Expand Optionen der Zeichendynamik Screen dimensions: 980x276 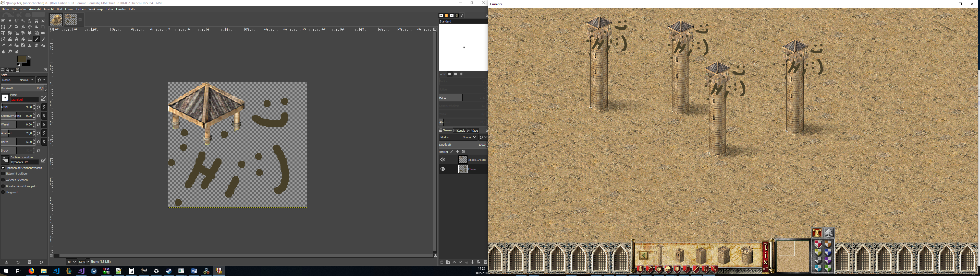pyautogui.click(x=3, y=168)
